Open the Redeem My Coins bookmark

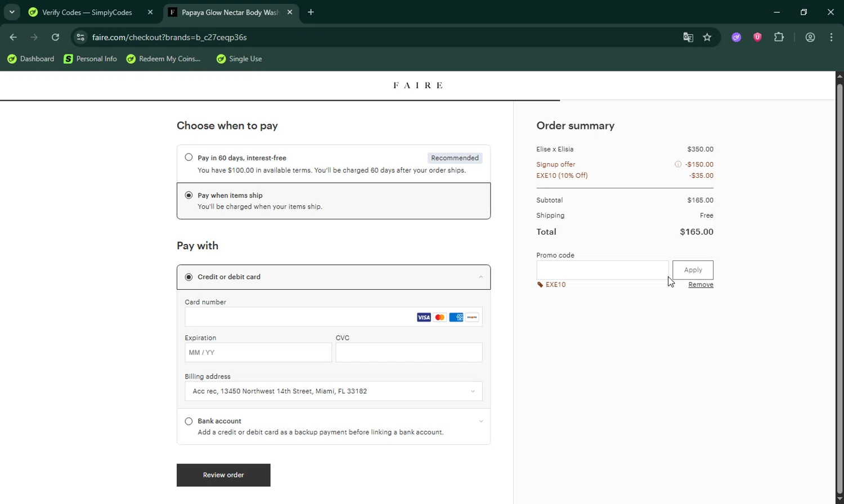point(164,59)
